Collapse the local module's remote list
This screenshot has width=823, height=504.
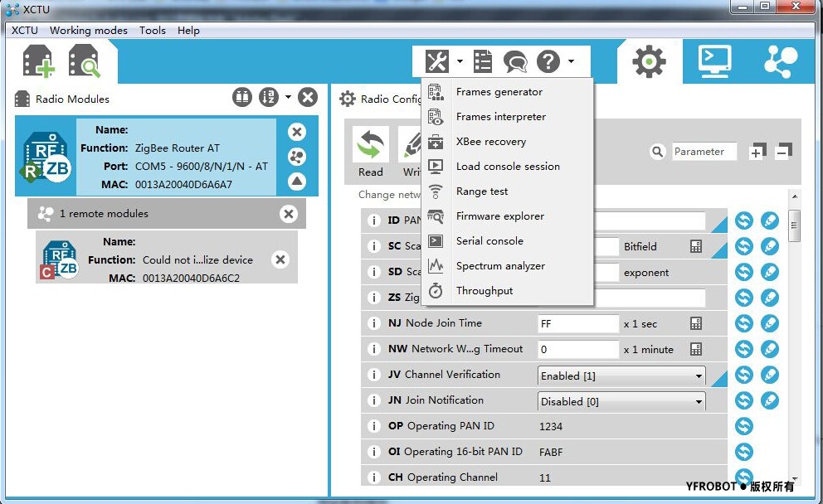tap(297, 182)
